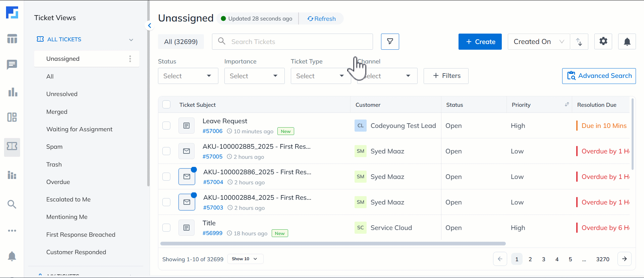Open the chat icon in left sidebar

[x=12, y=64]
